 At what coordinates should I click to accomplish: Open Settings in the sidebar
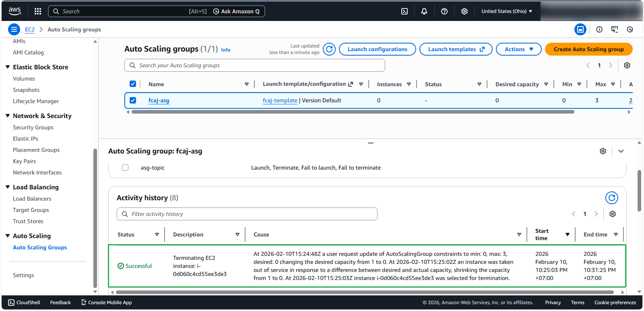coord(23,275)
